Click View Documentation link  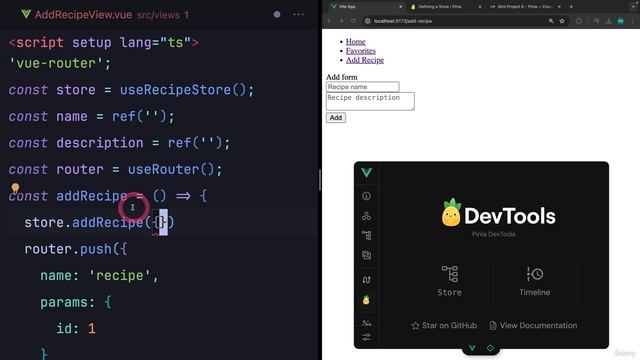pos(533,325)
